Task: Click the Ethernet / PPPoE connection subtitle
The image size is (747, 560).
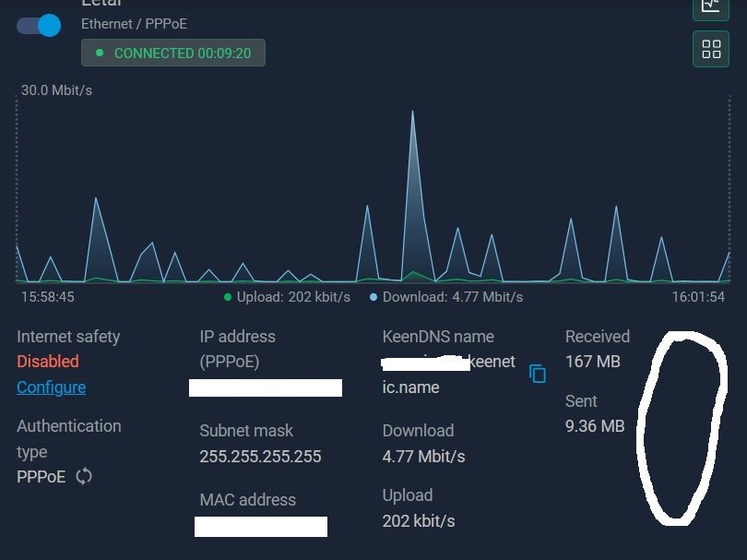Action: tap(134, 24)
